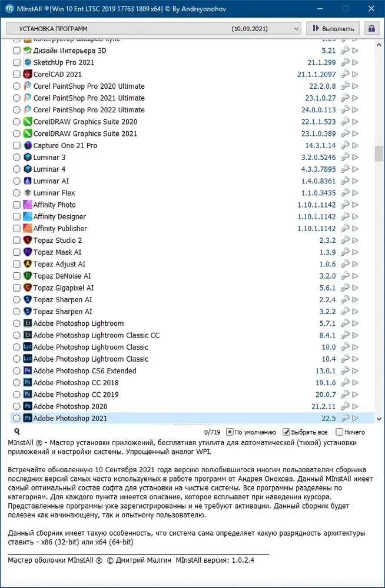Click play arrow for Affinity Photo

(x=355, y=205)
